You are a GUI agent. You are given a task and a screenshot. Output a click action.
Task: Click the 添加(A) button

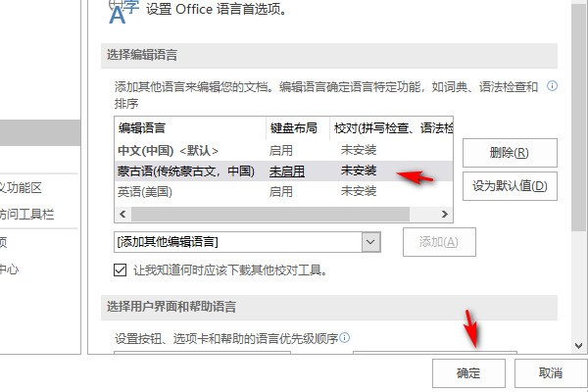click(x=439, y=242)
